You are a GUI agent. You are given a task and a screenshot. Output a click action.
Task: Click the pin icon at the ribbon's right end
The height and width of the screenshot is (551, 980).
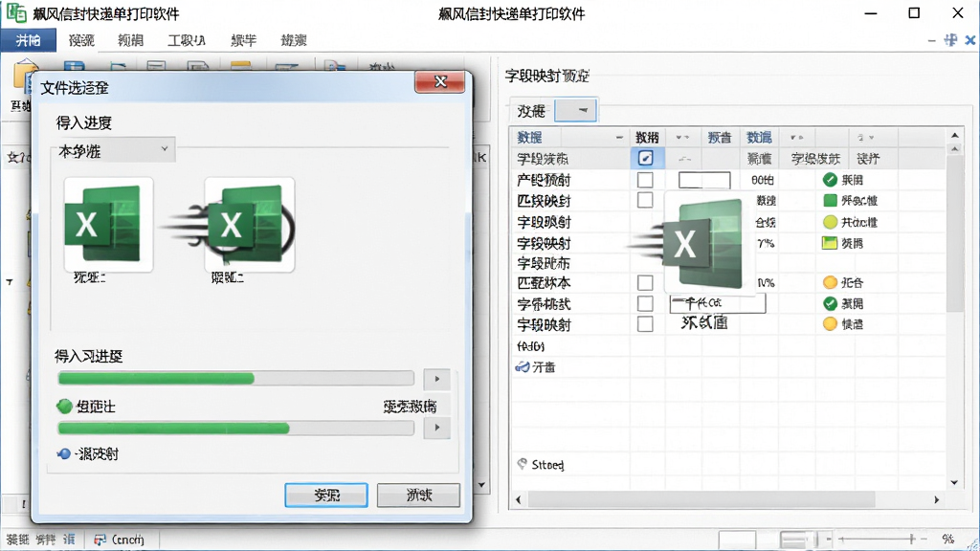click(950, 40)
